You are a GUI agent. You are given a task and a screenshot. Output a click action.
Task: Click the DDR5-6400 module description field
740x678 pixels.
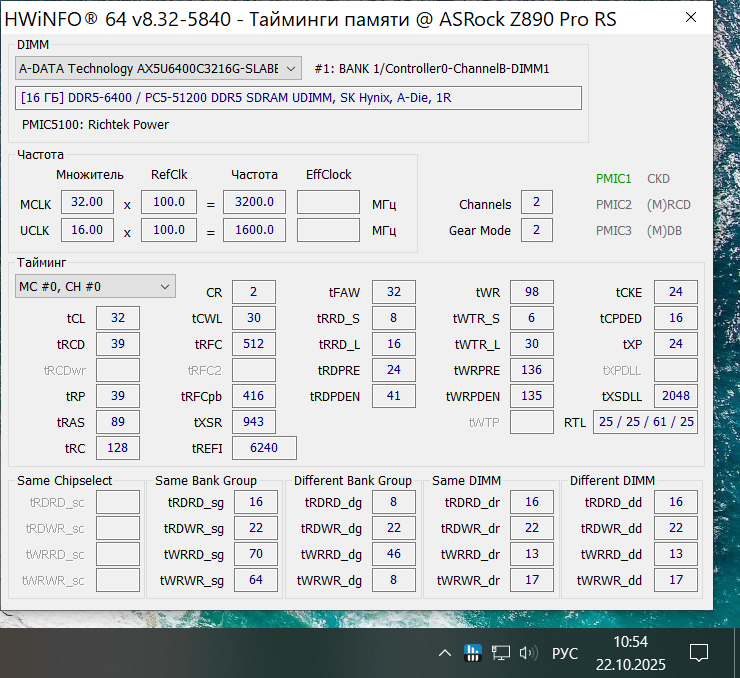click(x=298, y=98)
